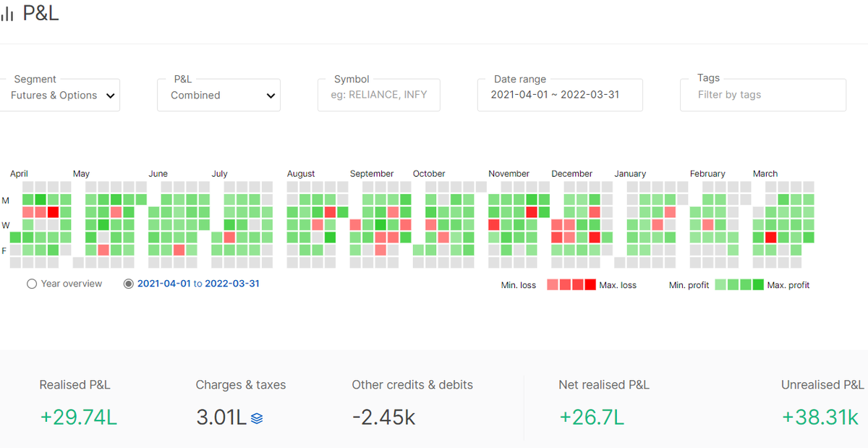Click the Realised P&L heading text
This screenshot has width=868, height=448.
(x=75, y=385)
